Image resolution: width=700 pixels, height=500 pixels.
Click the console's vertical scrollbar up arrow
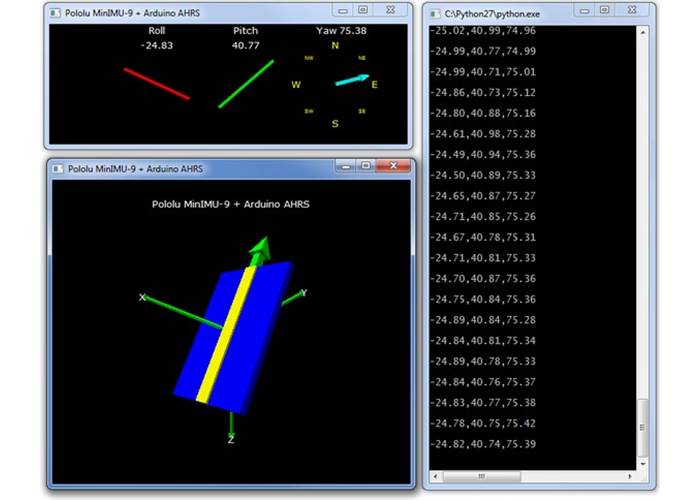coord(644,31)
